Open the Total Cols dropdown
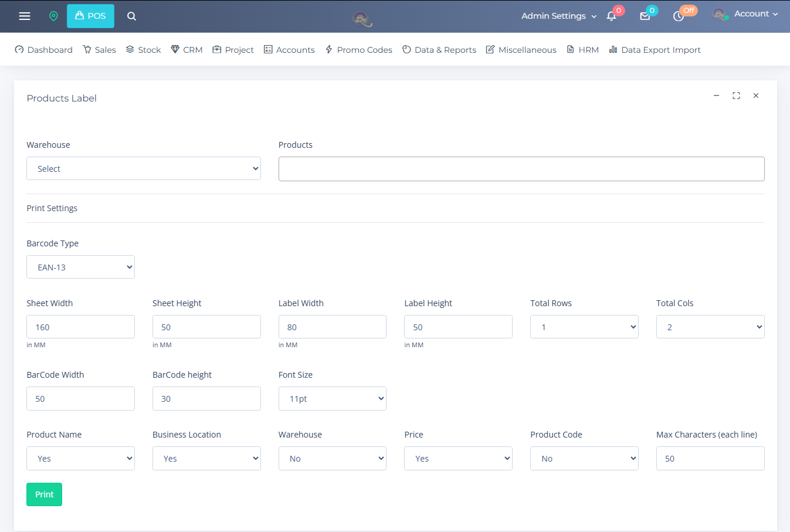The width and height of the screenshot is (790, 532). [710, 327]
